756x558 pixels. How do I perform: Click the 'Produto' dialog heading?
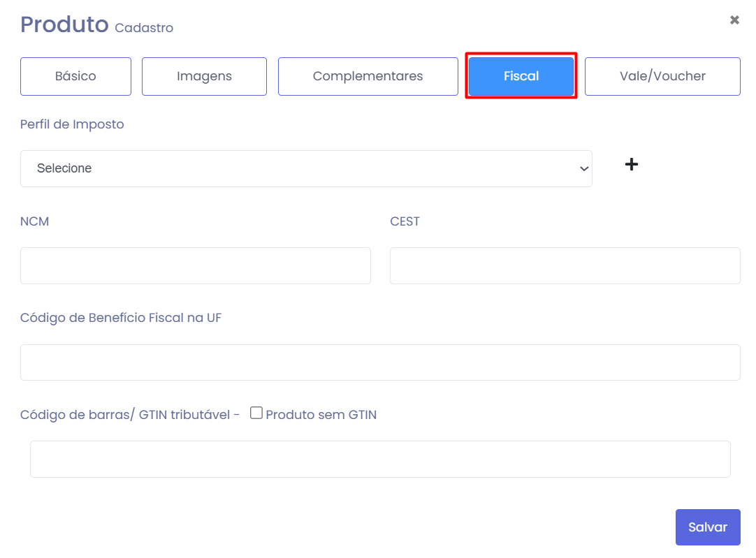click(x=64, y=24)
